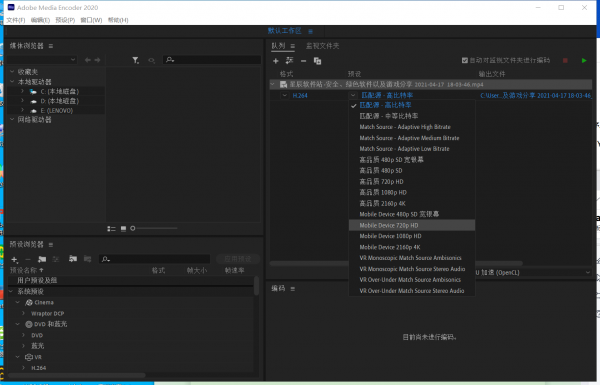
Task: Open the 窗口(W) menu
Action: tap(91, 20)
